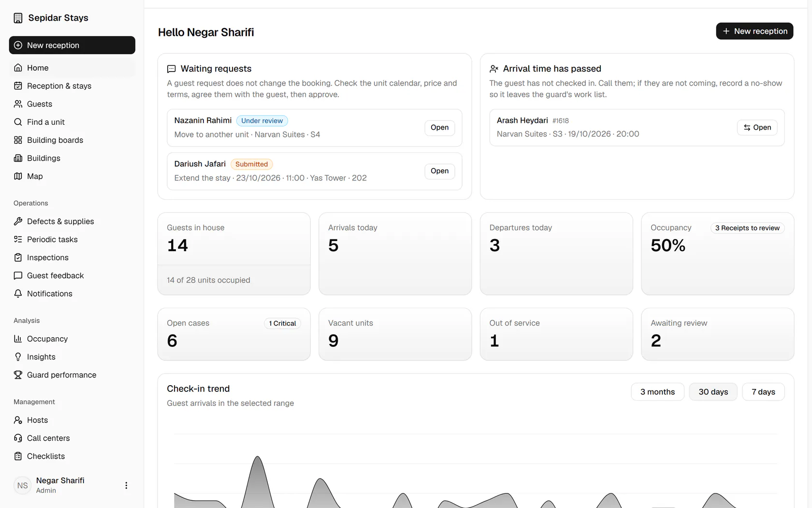Image resolution: width=812 pixels, height=508 pixels.
Task: Click the Guest feedback speech bubble icon
Action: point(18,275)
